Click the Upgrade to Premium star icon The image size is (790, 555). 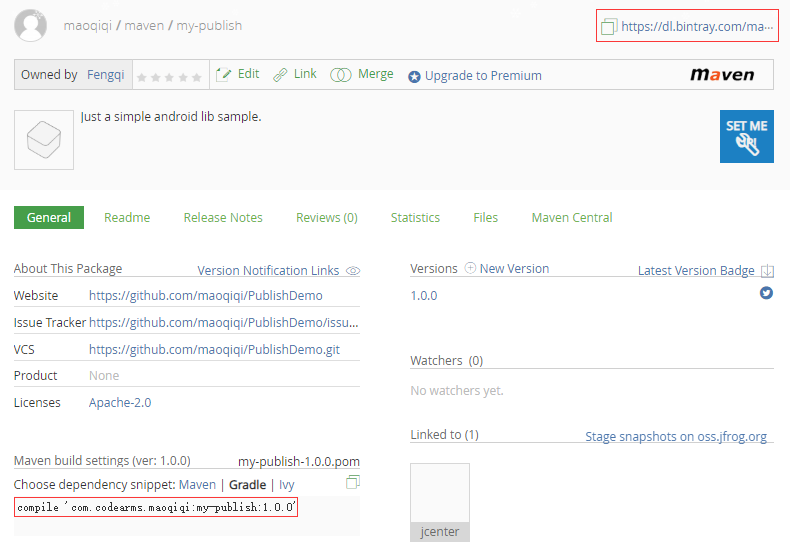click(414, 77)
